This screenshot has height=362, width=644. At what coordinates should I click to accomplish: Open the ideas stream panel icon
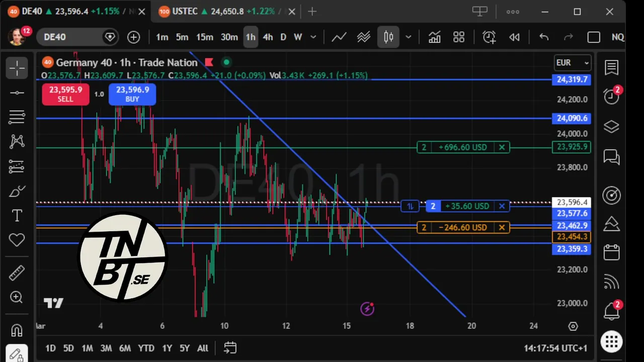point(611,223)
